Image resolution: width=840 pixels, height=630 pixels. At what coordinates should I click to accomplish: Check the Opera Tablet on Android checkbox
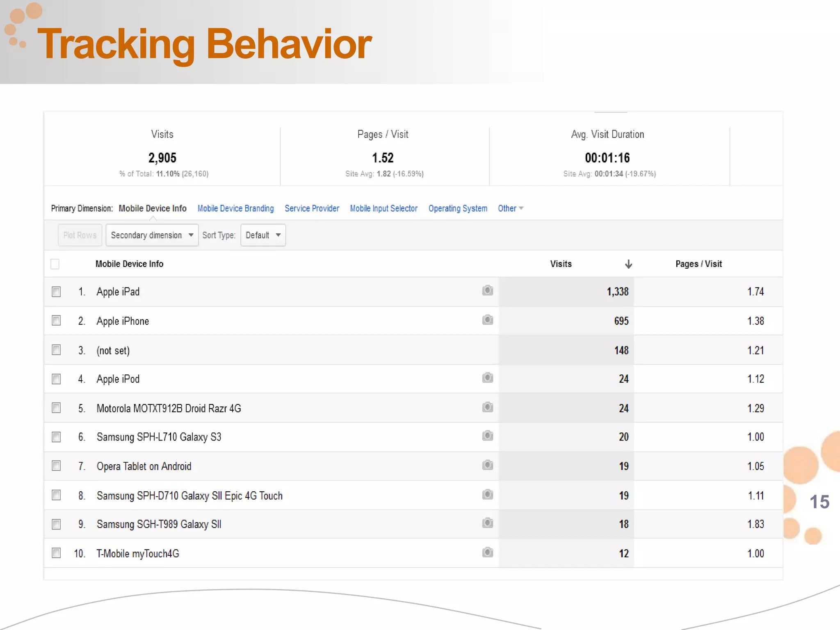coord(56,466)
